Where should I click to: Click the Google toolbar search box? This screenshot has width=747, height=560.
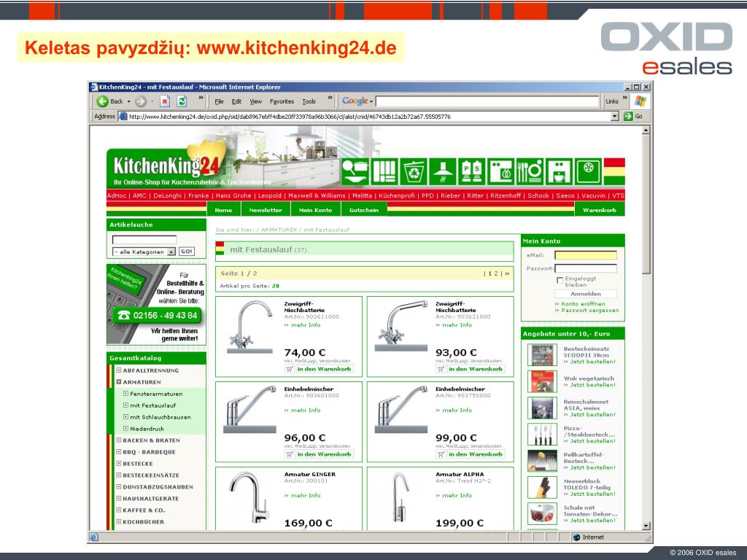click(487, 101)
